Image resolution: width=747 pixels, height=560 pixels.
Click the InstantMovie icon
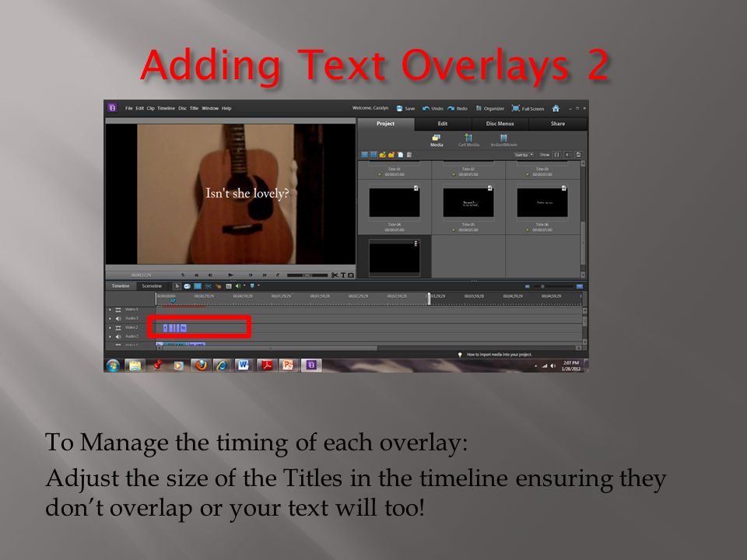(503, 141)
